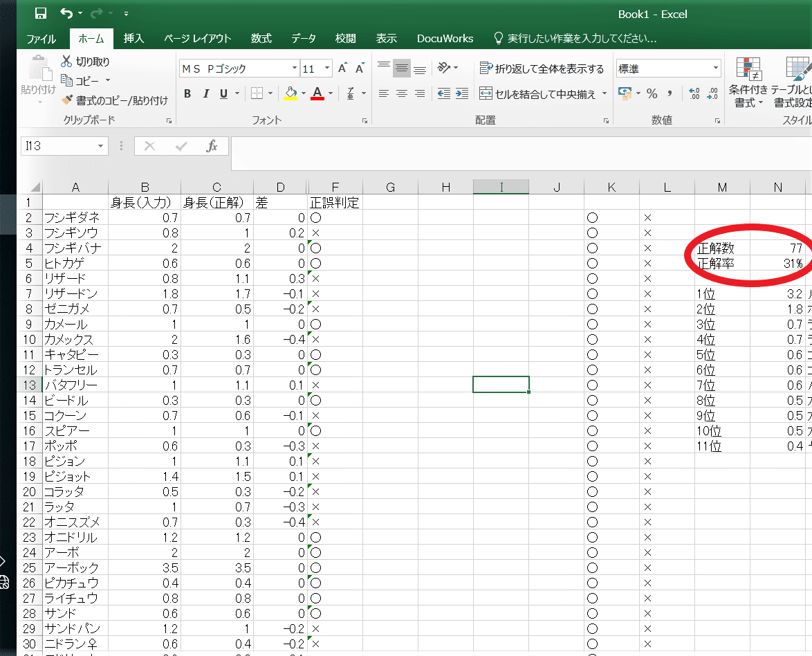Toggle Italic formatting
Viewport: 812px width, 656px height.
[x=205, y=93]
